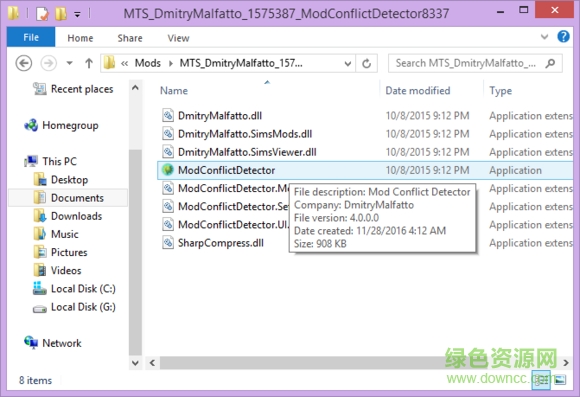Open Local Disk (C:) drive

(x=83, y=289)
